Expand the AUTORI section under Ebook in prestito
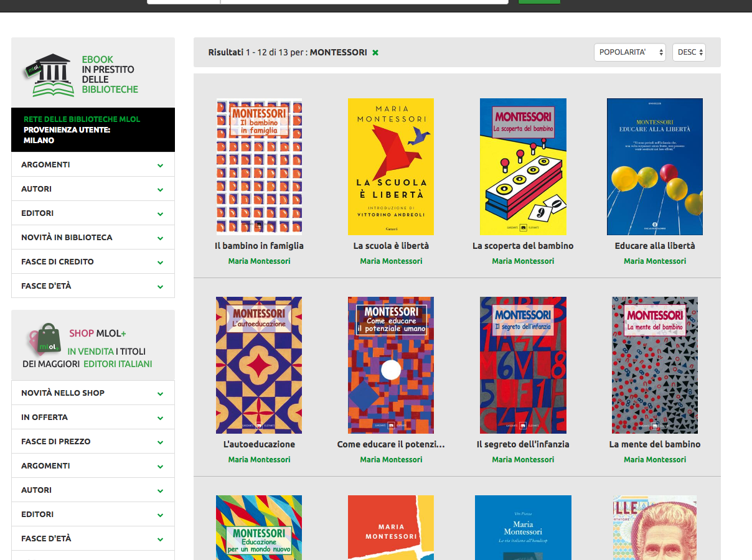The height and width of the screenshot is (560, 752). pos(93,189)
